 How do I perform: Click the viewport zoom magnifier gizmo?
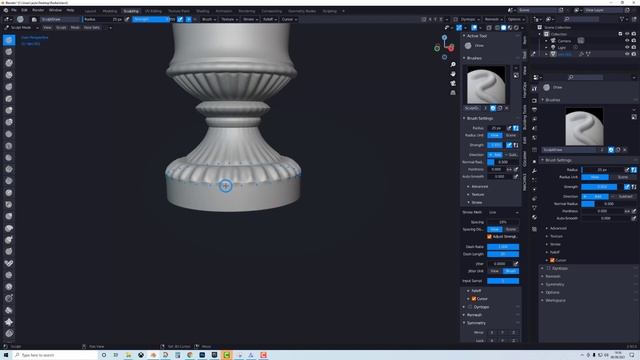point(453,64)
